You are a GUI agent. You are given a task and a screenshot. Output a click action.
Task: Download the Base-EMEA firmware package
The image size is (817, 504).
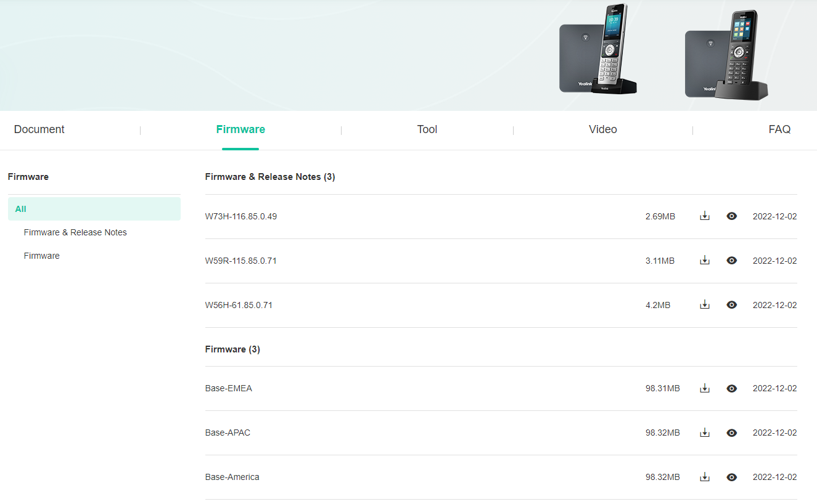pos(704,388)
